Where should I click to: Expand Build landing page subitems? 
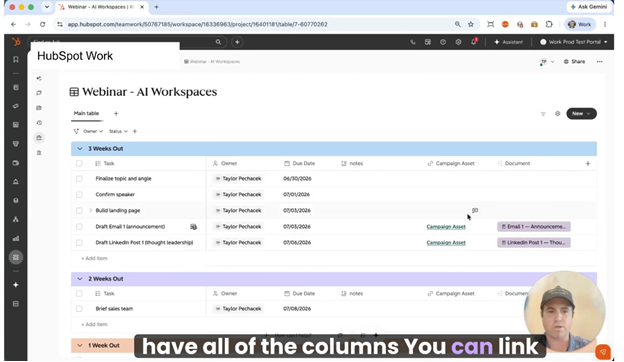pos(90,210)
